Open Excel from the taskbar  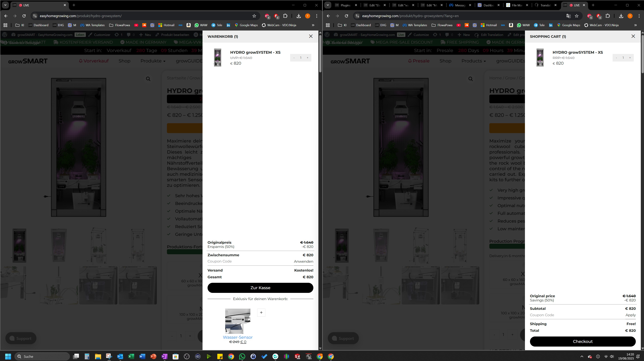tap(131, 356)
